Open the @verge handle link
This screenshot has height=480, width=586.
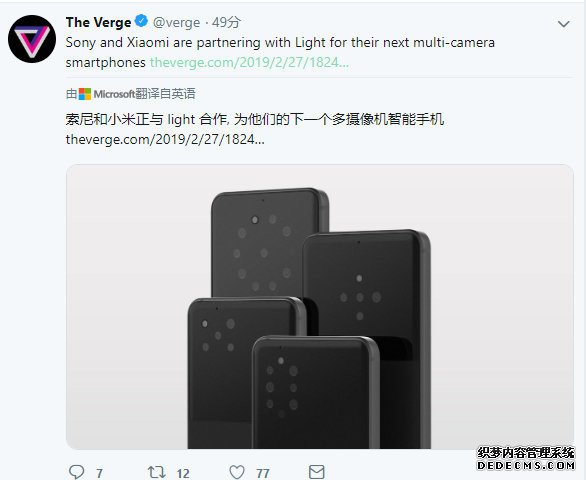tap(176, 23)
